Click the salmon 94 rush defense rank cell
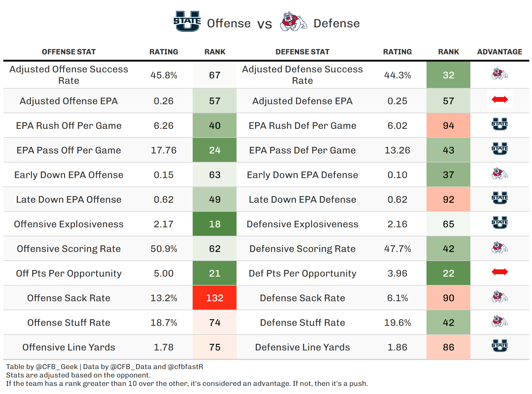 pos(448,126)
